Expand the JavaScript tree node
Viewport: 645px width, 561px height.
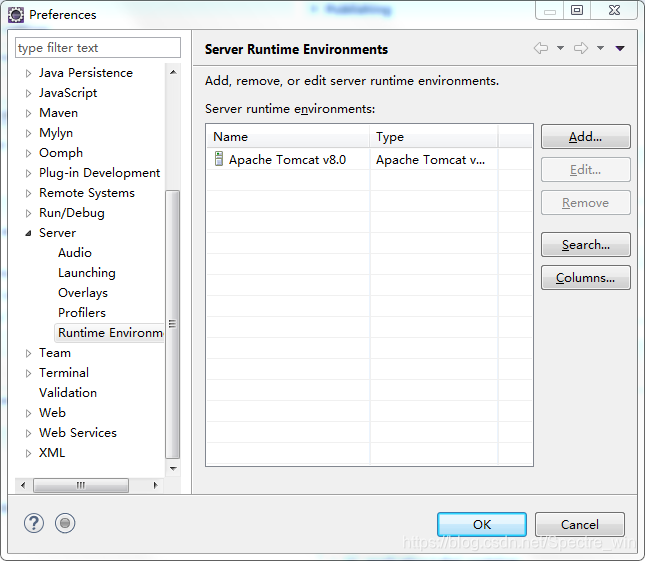click(x=28, y=93)
